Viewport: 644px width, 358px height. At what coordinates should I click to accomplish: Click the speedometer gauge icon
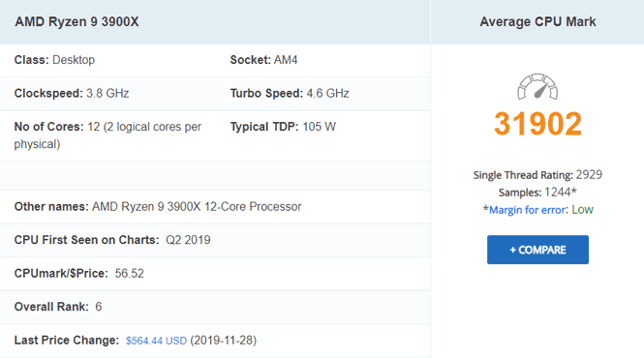tap(537, 87)
